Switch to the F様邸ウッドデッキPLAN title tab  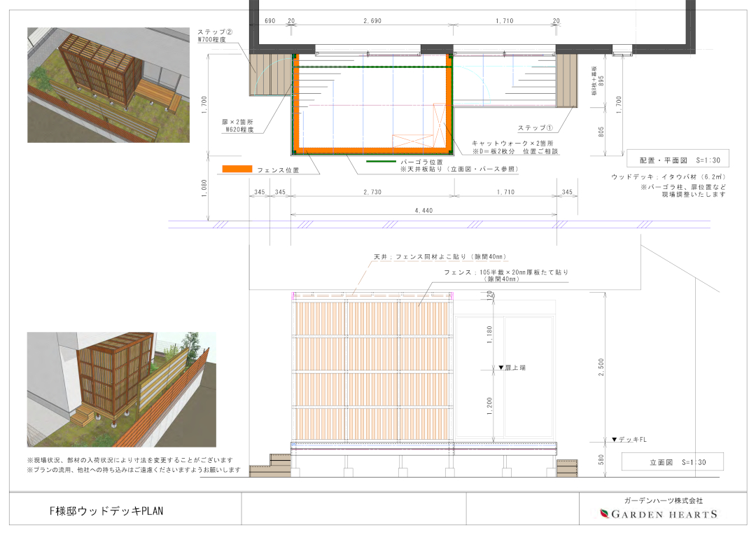point(105,509)
